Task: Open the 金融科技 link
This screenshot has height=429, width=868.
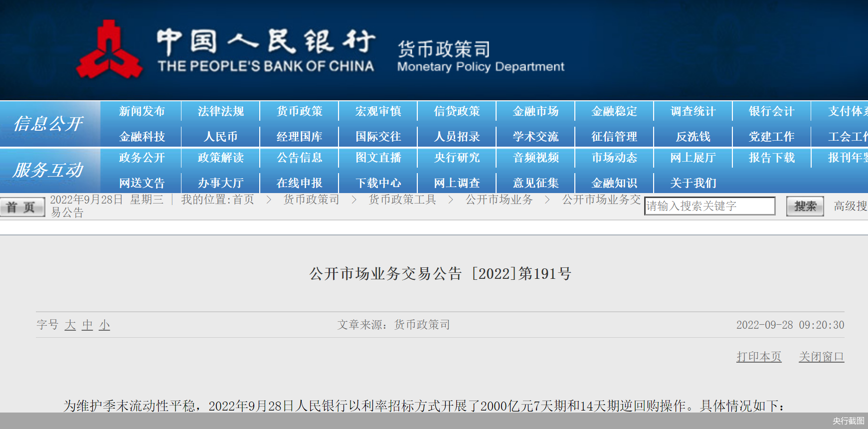Action: (x=142, y=137)
